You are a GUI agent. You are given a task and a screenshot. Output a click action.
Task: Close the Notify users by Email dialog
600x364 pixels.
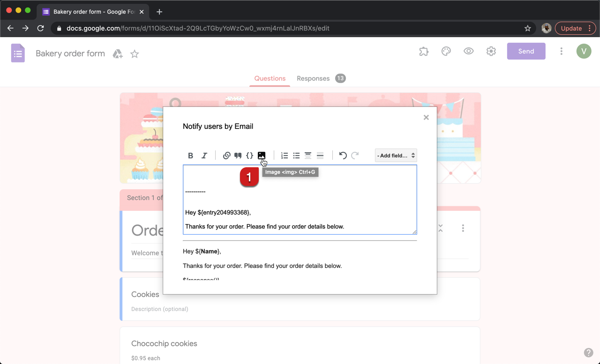tap(426, 118)
